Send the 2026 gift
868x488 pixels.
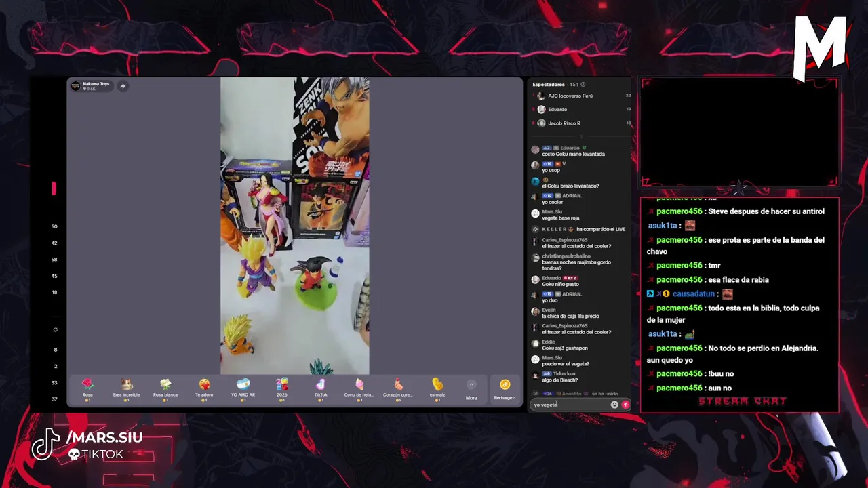coord(282,390)
